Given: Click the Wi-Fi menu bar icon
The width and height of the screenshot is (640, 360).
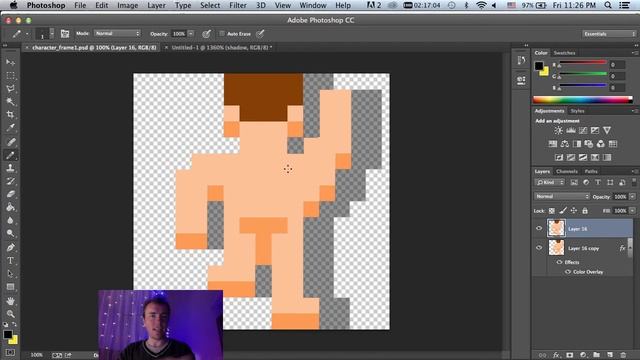Looking at the screenshot, I should tap(481, 5).
